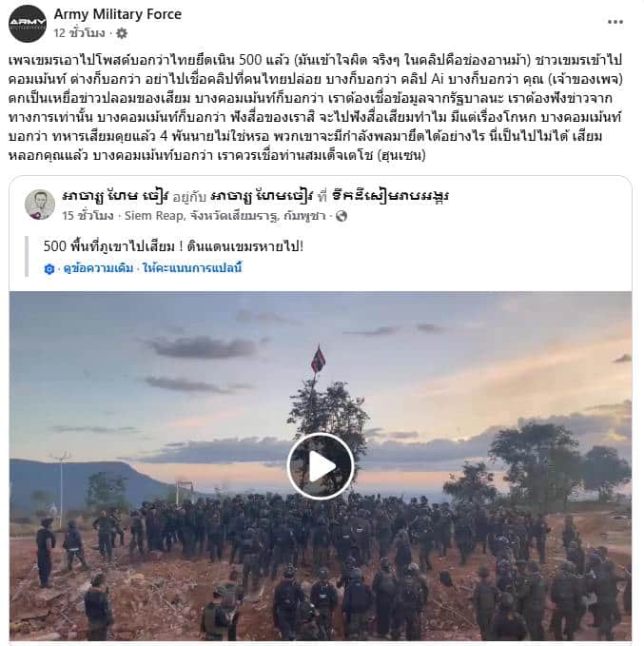Open Army Military Force page avatar
The width and height of the screenshot is (644, 646).
pos(28,24)
